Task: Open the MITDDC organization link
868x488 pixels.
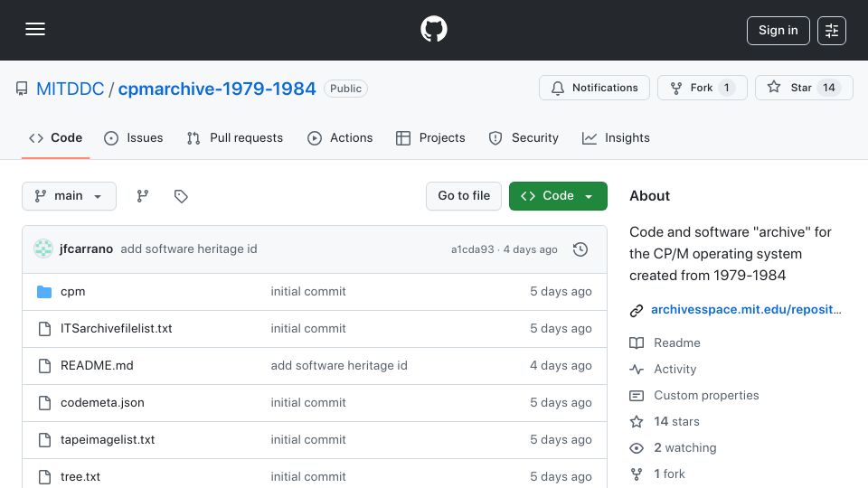Action: (x=71, y=89)
